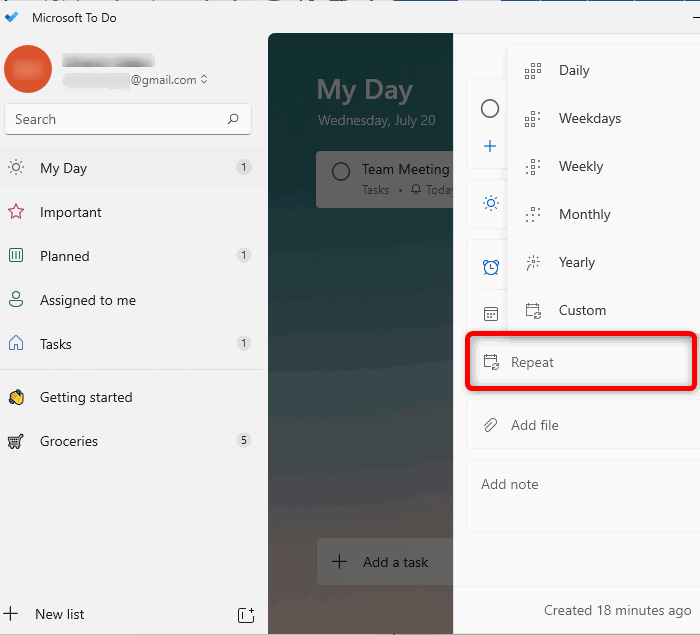Click the Planned calendar icon
This screenshot has width=700, height=635.
[x=16, y=255]
